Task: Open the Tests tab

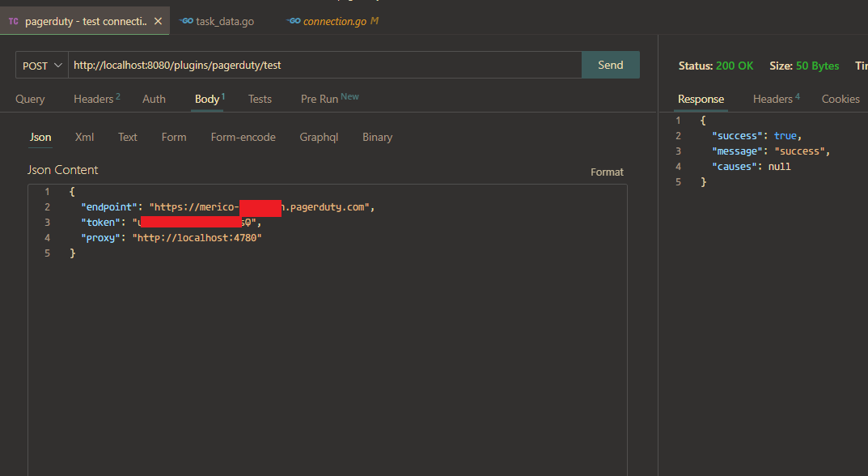Action: pos(260,99)
